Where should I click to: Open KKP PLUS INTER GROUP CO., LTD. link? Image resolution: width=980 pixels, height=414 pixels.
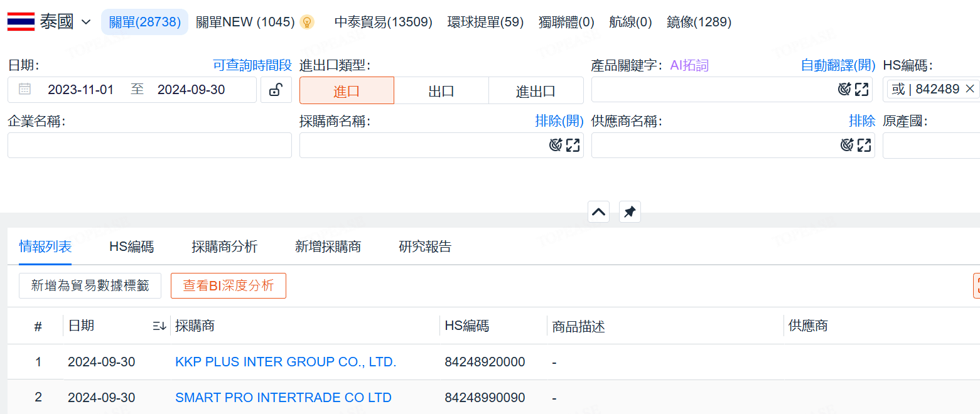(x=286, y=362)
